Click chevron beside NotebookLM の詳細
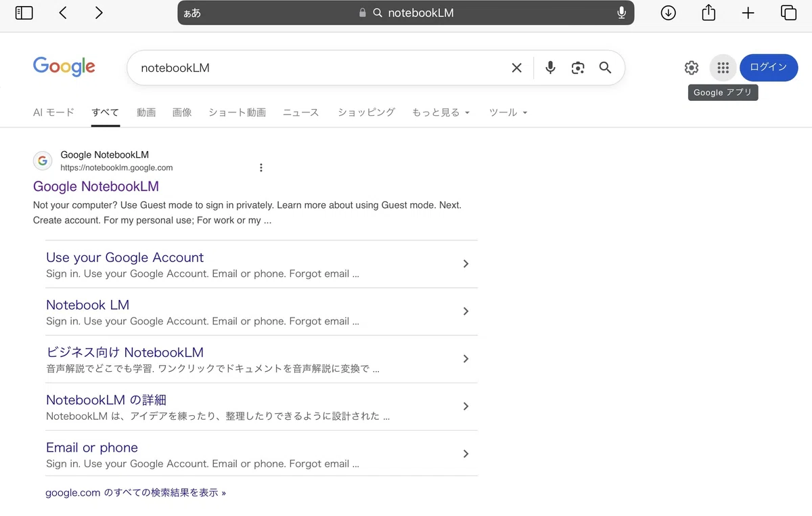Image resolution: width=812 pixels, height=516 pixels. coord(466,406)
